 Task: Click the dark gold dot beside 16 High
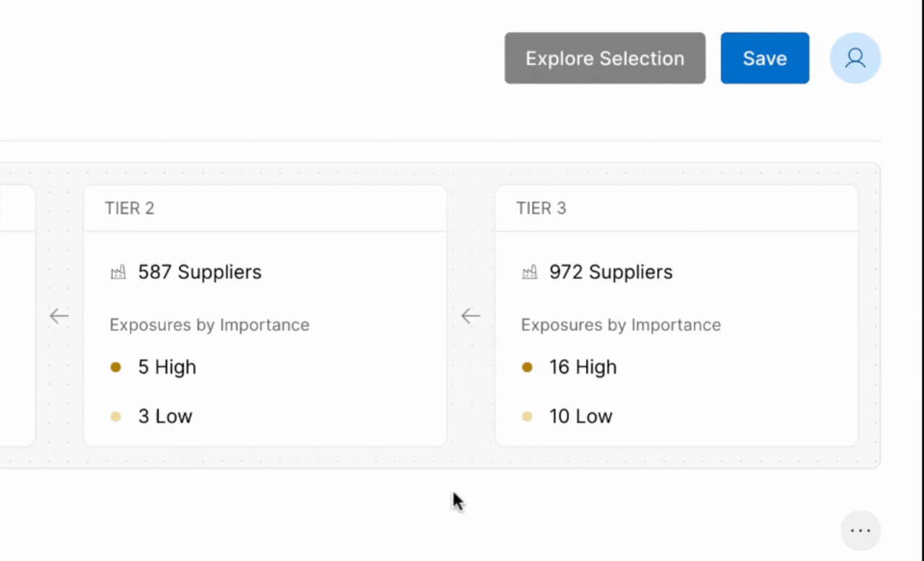[x=527, y=368]
